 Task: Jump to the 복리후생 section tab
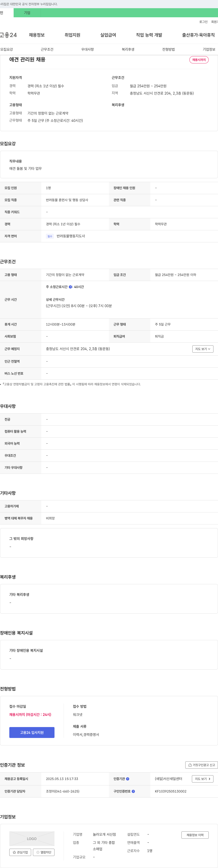pos(128,49)
